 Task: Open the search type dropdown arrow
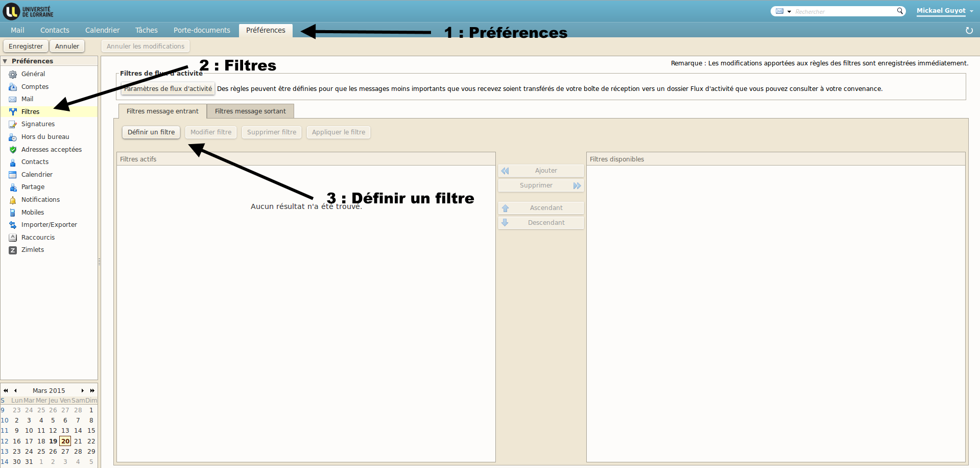click(789, 11)
